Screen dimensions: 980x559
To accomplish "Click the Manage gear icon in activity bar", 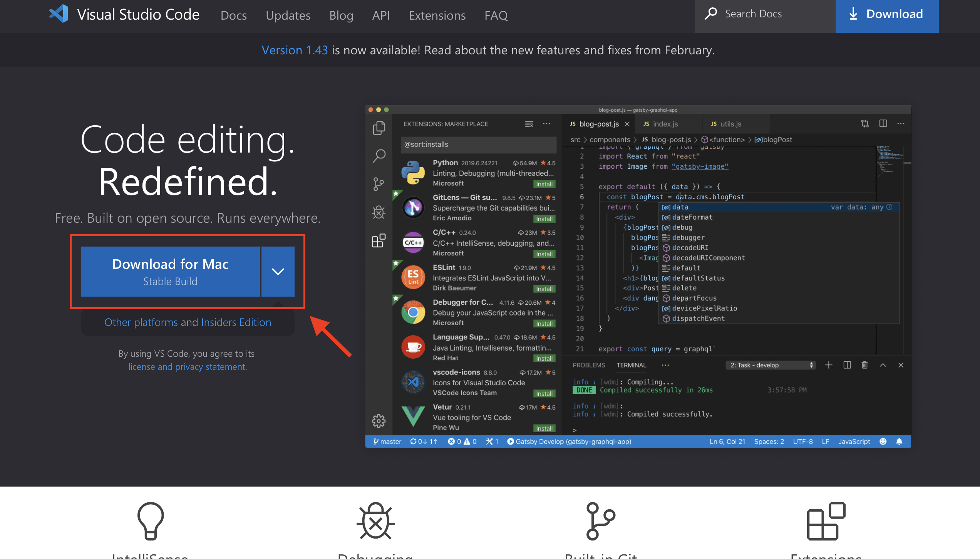I will (379, 421).
